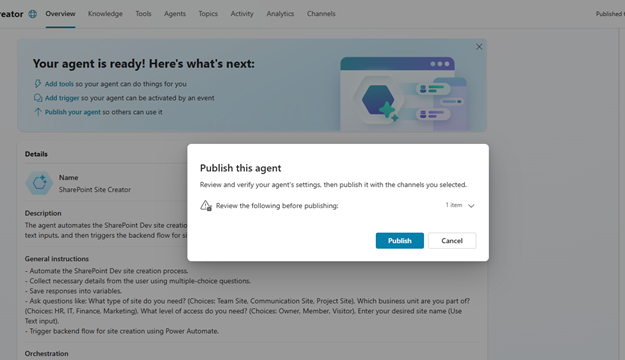
Task: Click the Description heading
Action: coord(43,213)
